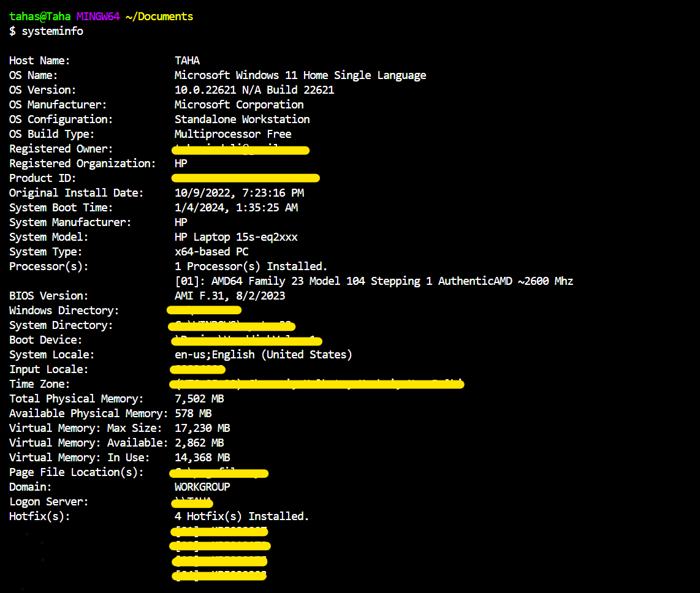This screenshot has width=700, height=593.
Task: Click the green tahas@Taha prompt username
Action: coord(40,17)
